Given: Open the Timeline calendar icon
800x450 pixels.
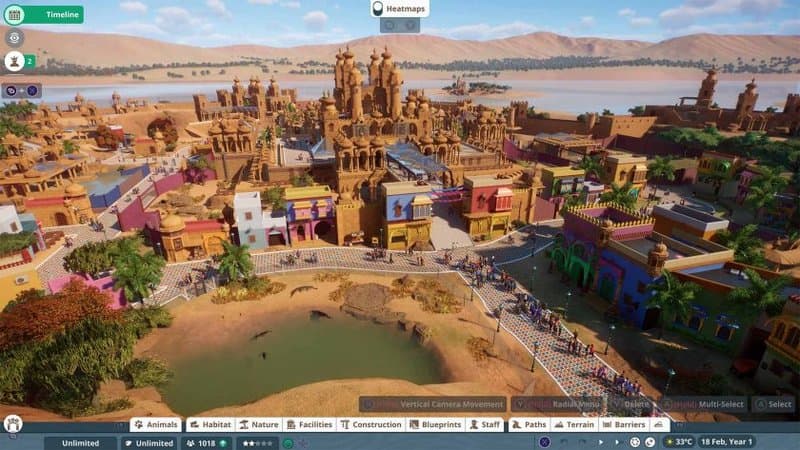Looking at the screenshot, I should coord(13,14).
